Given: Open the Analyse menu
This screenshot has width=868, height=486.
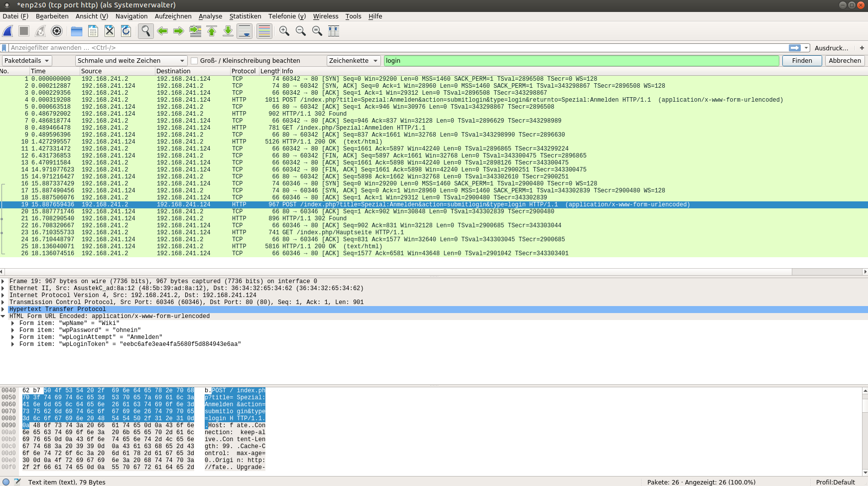Looking at the screenshot, I should click(x=210, y=16).
